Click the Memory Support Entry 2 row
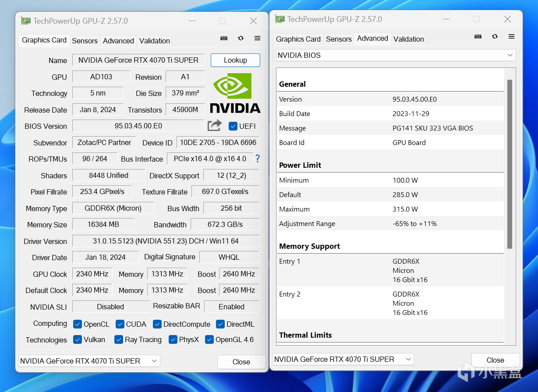538x392 pixels. coord(390,303)
